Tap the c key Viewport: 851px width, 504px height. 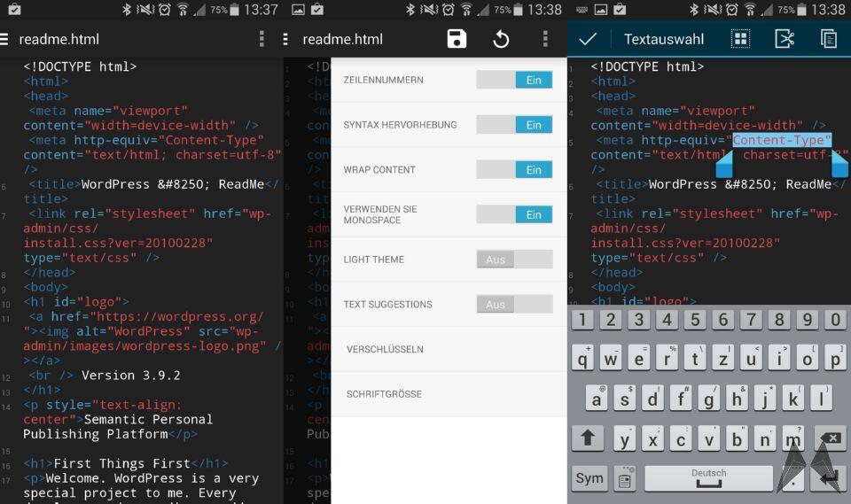click(x=681, y=438)
